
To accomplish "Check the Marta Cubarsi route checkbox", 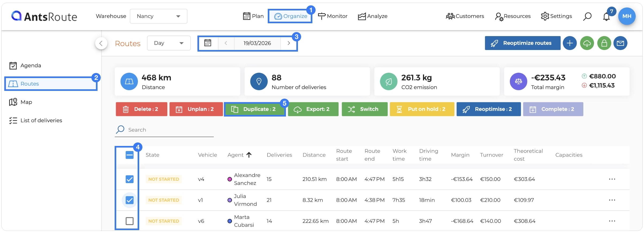I will click(x=130, y=221).
